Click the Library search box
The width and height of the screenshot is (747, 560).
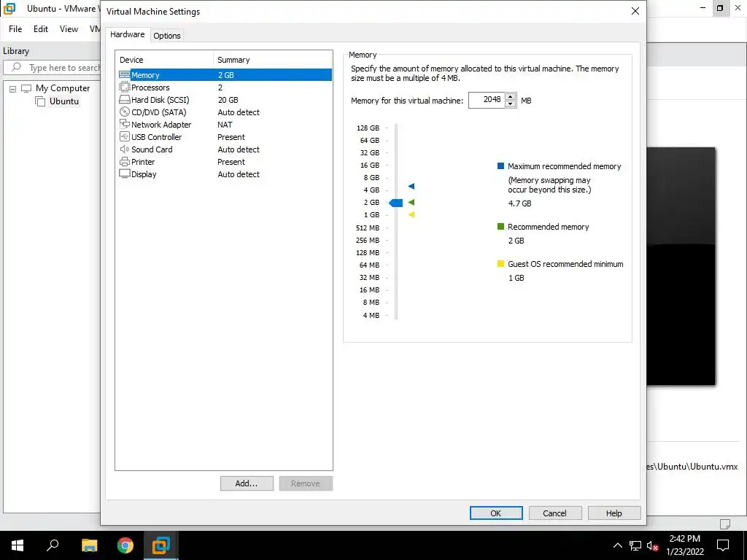point(53,68)
